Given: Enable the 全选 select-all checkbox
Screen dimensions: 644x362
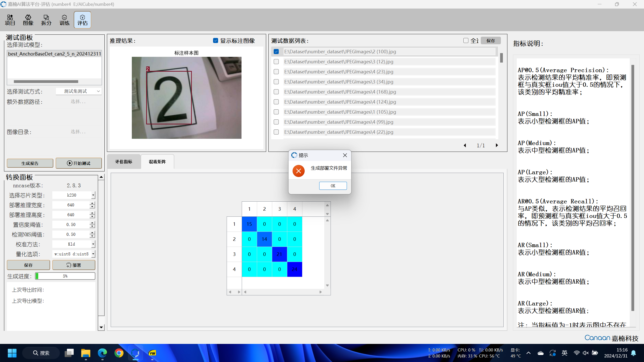Looking at the screenshot, I should tap(466, 40).
